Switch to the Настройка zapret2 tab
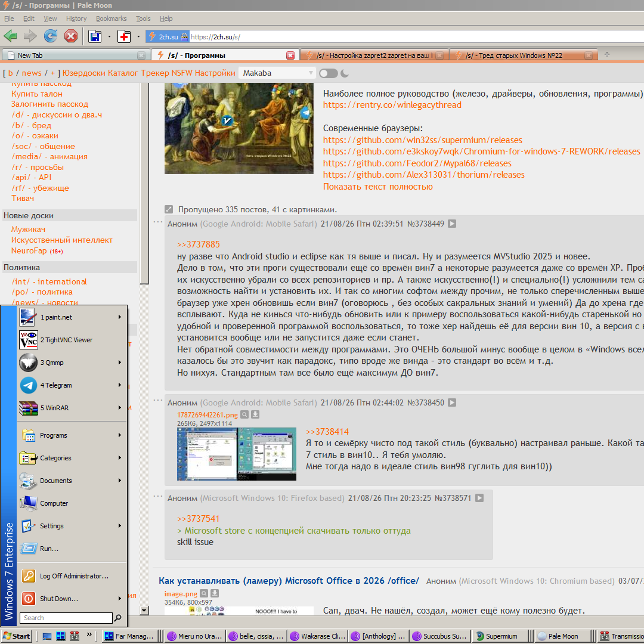 point(373,55)
